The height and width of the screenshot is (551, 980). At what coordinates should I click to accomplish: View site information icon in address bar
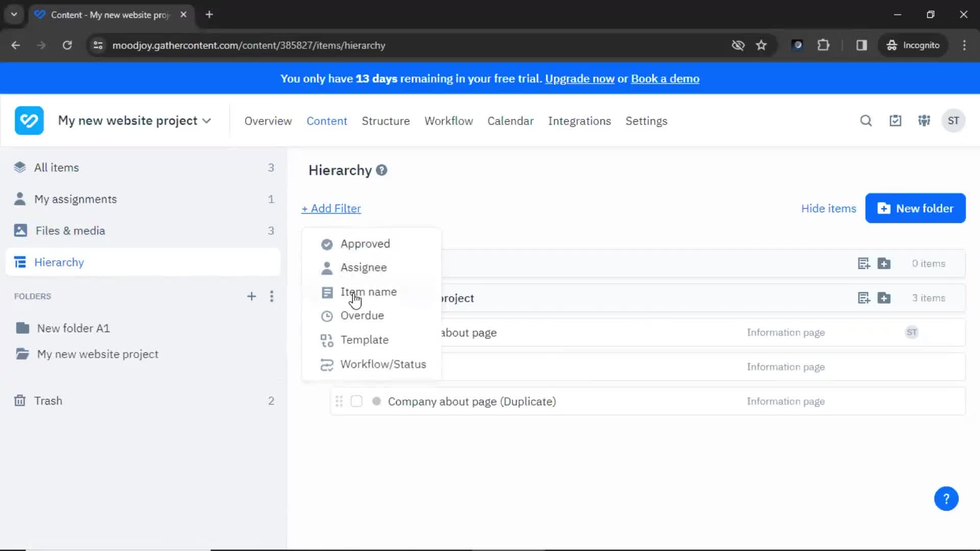tap(98, 45)
